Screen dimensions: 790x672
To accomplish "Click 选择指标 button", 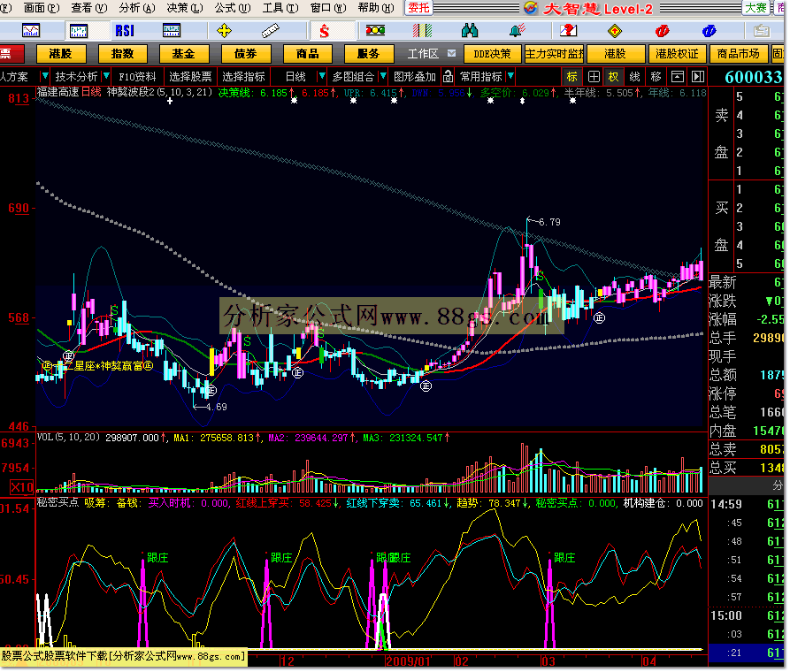I will [x=244, y=77].
